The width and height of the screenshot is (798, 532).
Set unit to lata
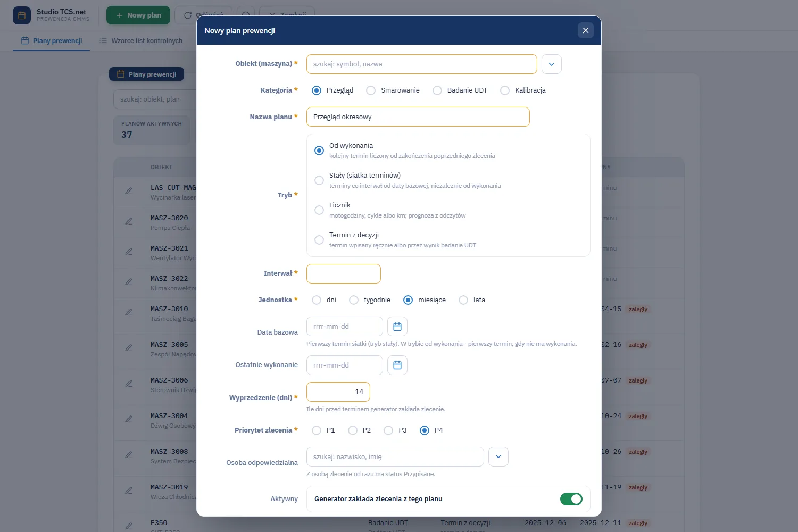pos(463,300)
